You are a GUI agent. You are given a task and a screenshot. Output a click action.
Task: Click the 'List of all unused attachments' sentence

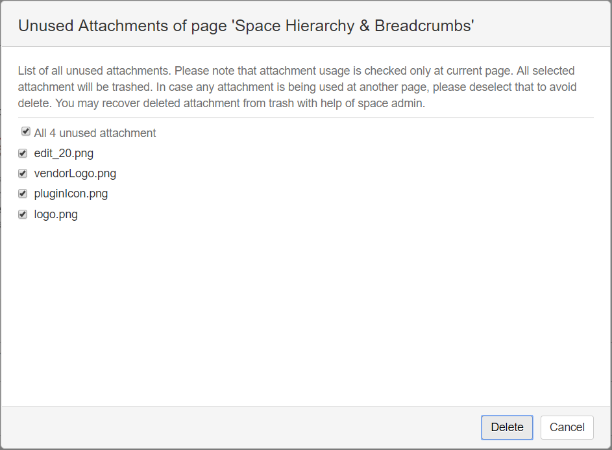click(x=94, y=71)
